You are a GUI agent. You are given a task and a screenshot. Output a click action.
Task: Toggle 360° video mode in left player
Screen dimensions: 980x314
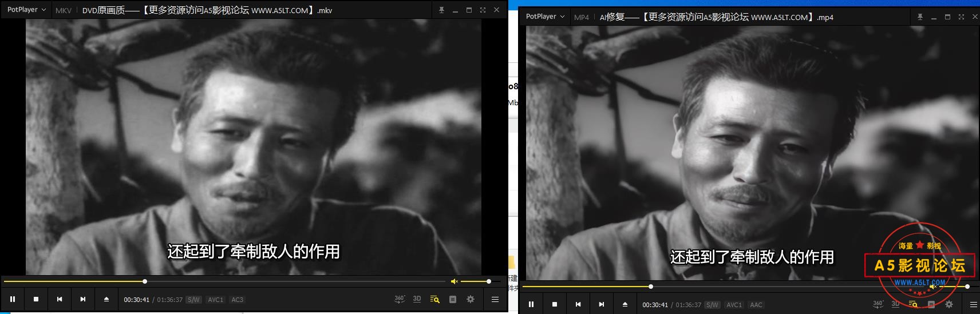[x=400, y=299]
